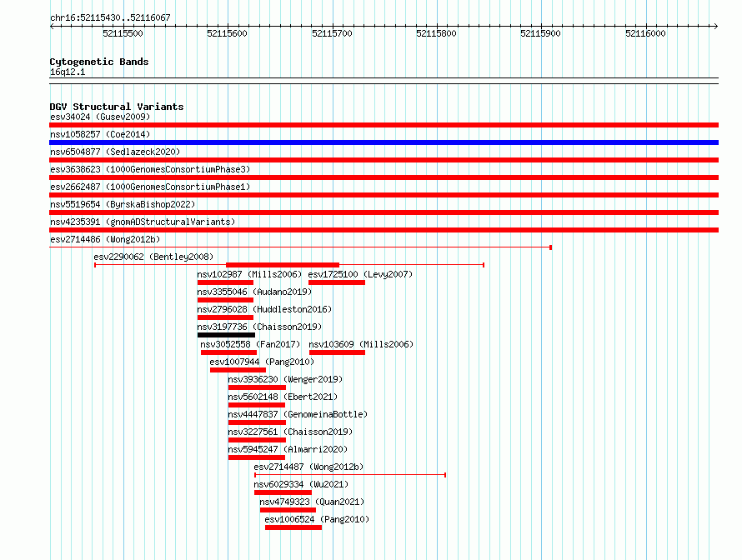Click nsv3227561 (Chaisson2019) label
742x560 pixels.
point(290,432)
